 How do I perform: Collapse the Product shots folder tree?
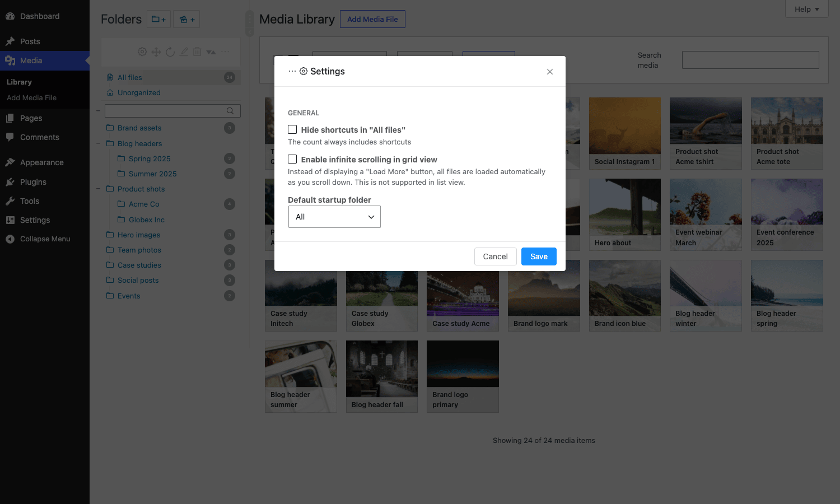tap(98, 189)
